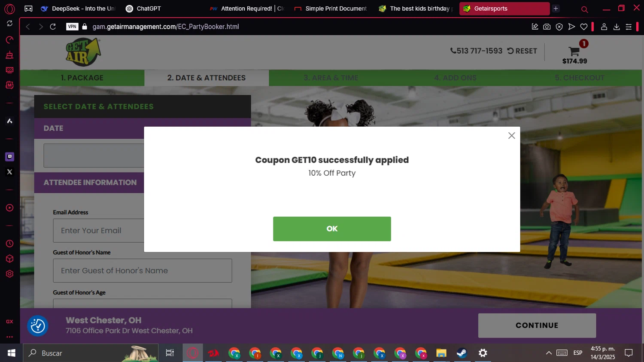Add page to bookmarks heart icon
This screenshot has height=362, width=644.
pyautogui.click(x=584, y=27)
